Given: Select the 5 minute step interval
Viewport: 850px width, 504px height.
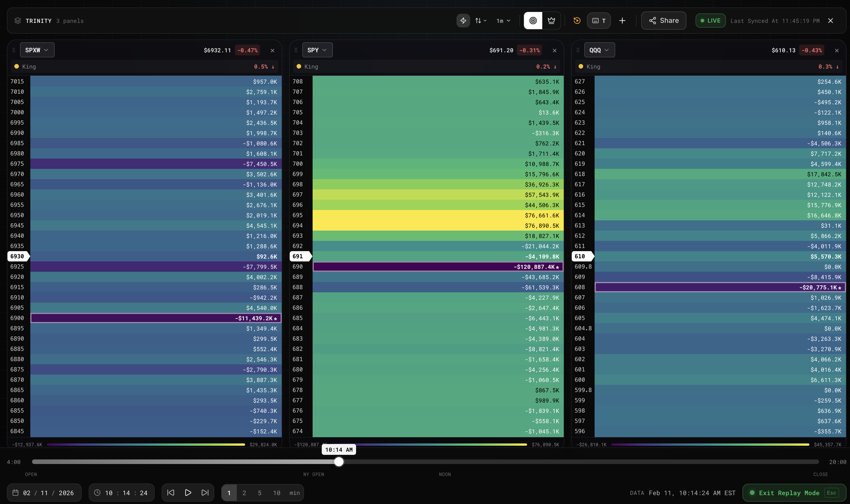Looking at the screenshot, I should point(260,493).
